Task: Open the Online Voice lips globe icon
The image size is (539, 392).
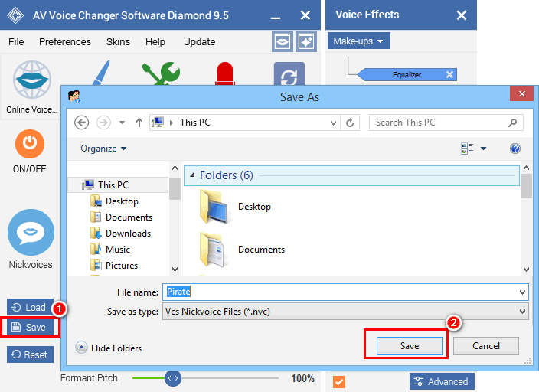Action: point(32,80)
